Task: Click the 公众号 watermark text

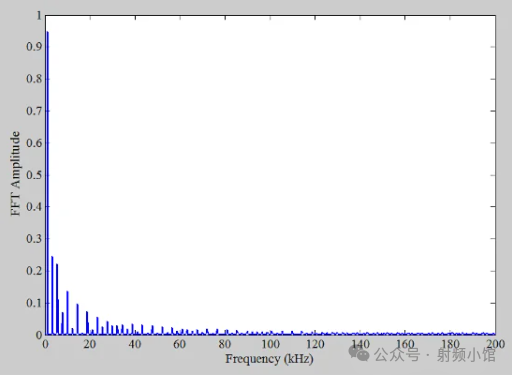Action: coord(397,354)
